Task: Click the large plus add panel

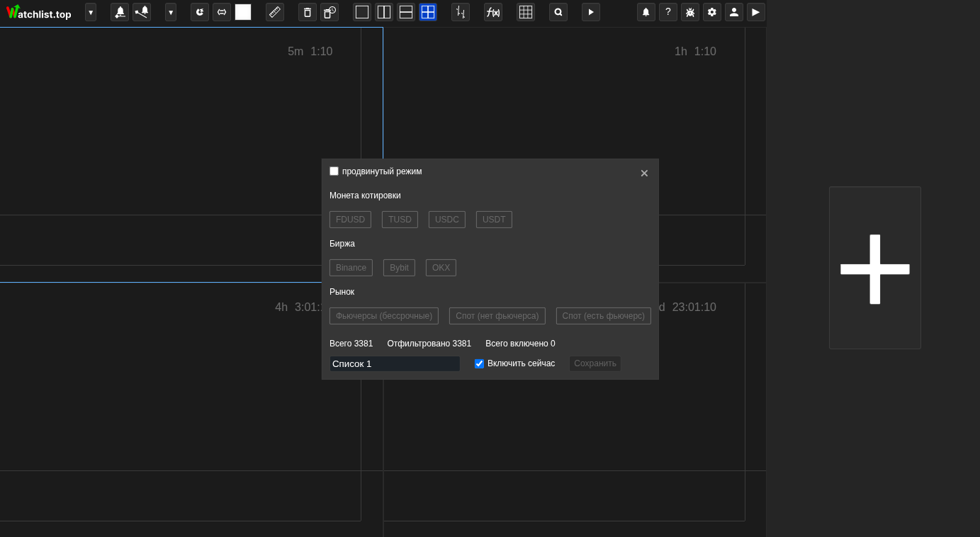Action: pyautogui.click(x=875, y=268)
